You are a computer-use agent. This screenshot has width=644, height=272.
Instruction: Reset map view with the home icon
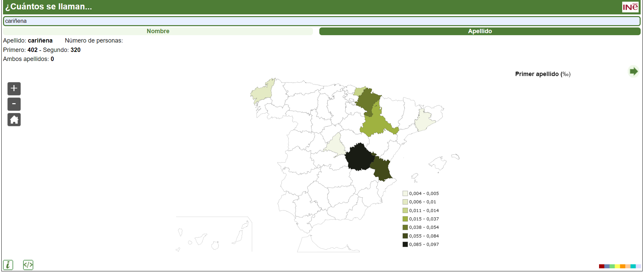[14, 120]
